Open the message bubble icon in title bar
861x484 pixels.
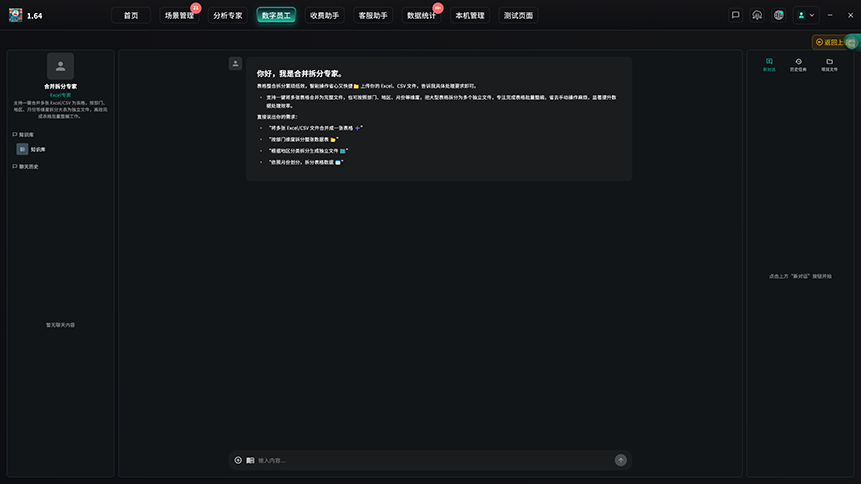[735, 15]
